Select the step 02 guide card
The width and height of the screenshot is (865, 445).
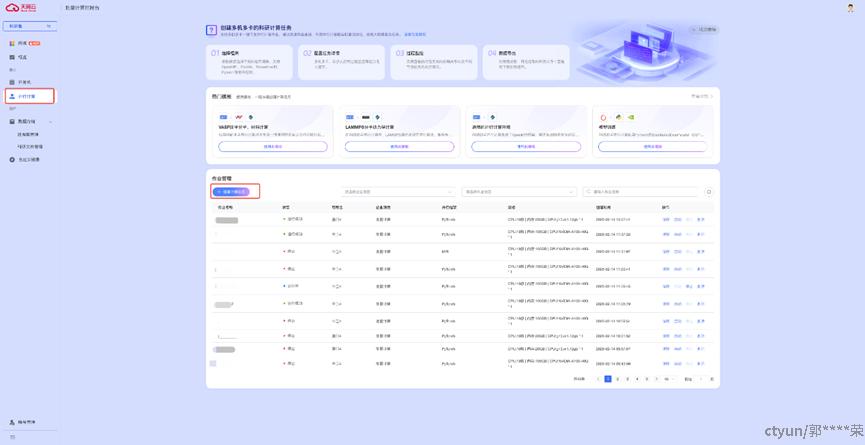(x=341, y=62)
